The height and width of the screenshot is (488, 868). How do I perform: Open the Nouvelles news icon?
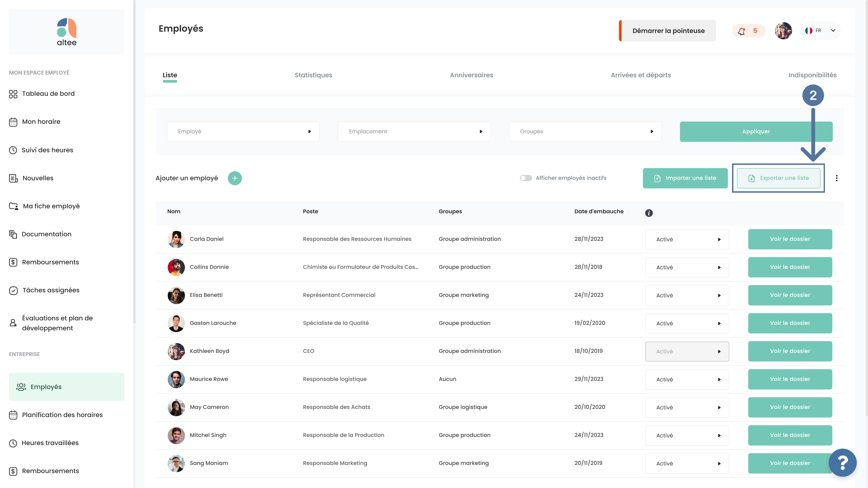click(13, 178)
